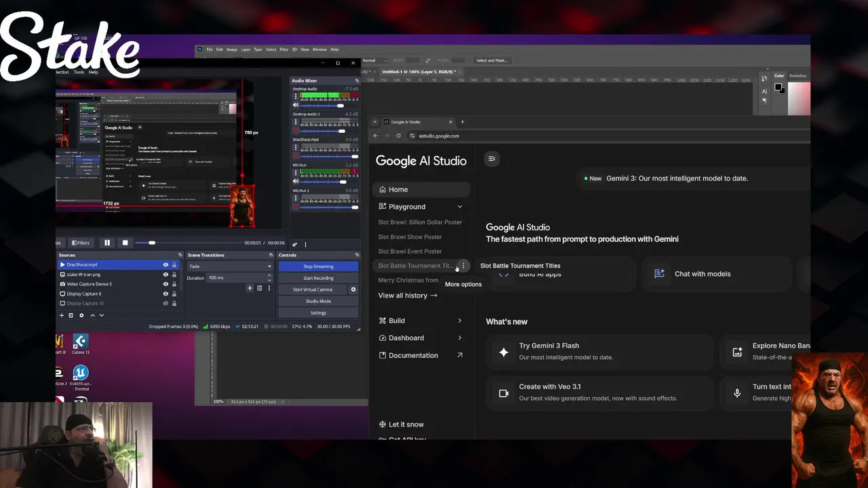Open Photoshop File menu
868x488 pixels.
pyautogui.click(x=210, y=49)
